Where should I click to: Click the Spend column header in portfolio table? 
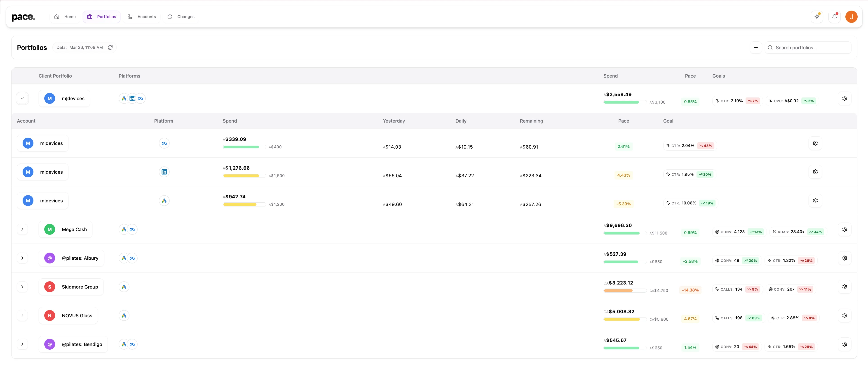[611, 76]
